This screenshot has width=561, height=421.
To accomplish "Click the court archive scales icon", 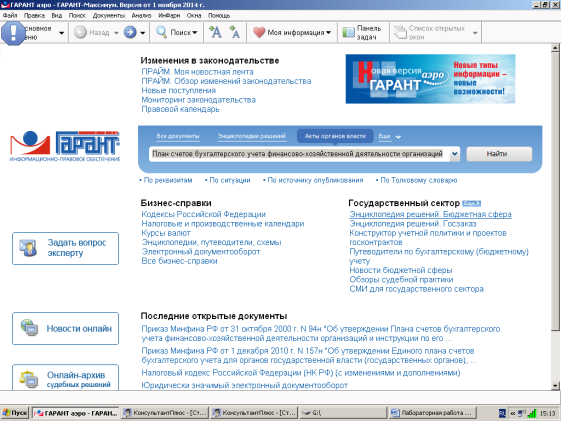I will [x=29, y=379].
